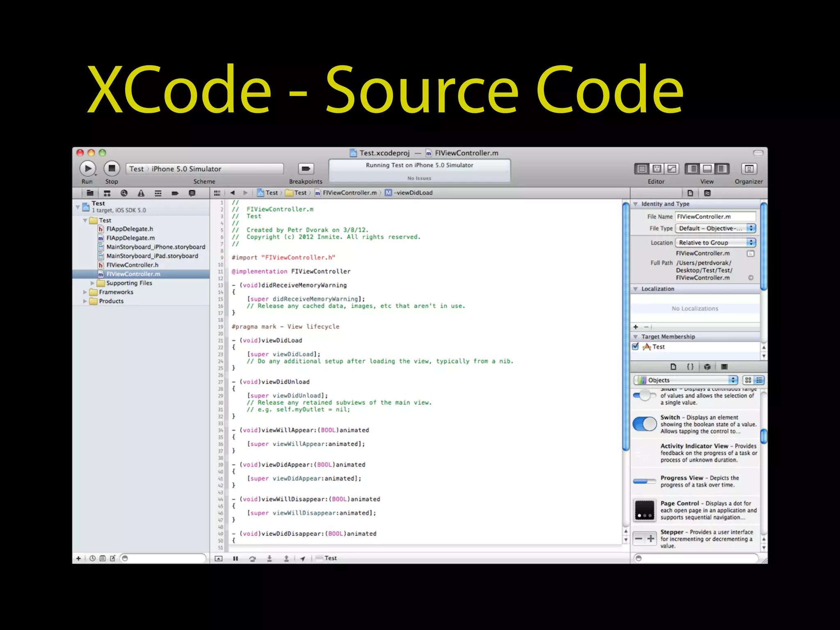This screenshot has width=840, height=630.
Task: Edit the File Name field
Action: [x=716, y=217]
